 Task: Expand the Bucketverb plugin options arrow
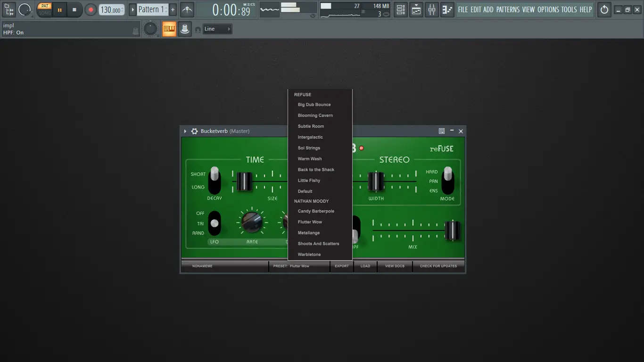coord(185,131)
